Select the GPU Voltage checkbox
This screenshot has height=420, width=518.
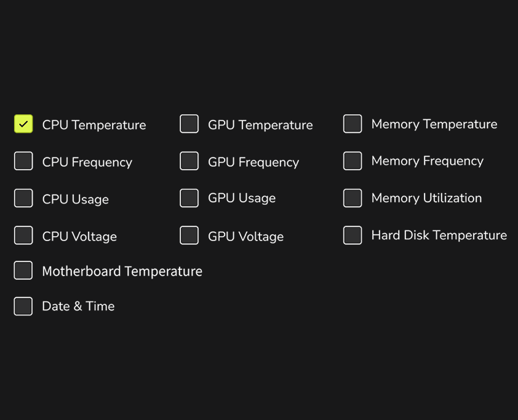(189, 236)
